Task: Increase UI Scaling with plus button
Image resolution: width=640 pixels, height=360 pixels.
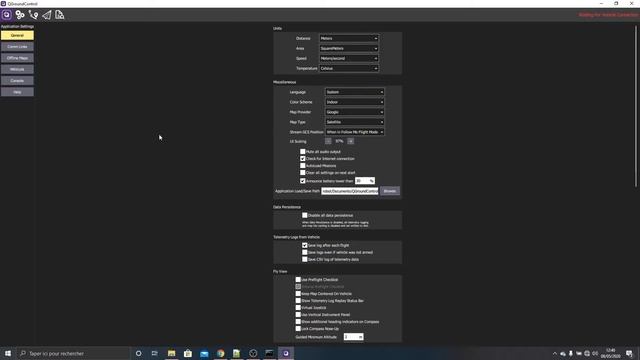Action: pyautogui.click(x=351, y=141)
